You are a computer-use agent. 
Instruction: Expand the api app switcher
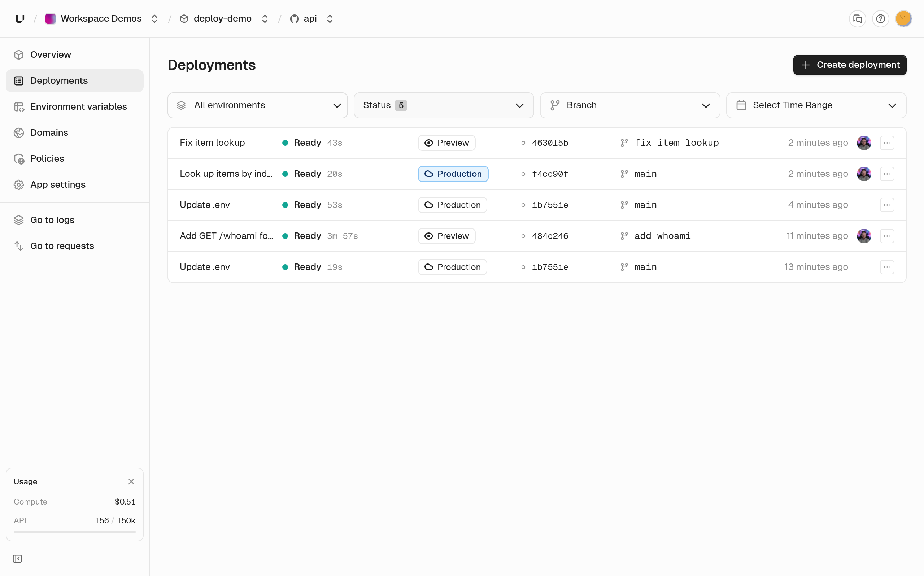coord(330,19)
